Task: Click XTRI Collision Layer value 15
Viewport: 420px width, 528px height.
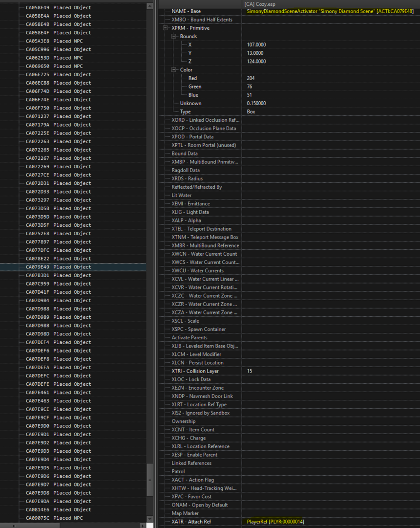Action: coord(249,371)
